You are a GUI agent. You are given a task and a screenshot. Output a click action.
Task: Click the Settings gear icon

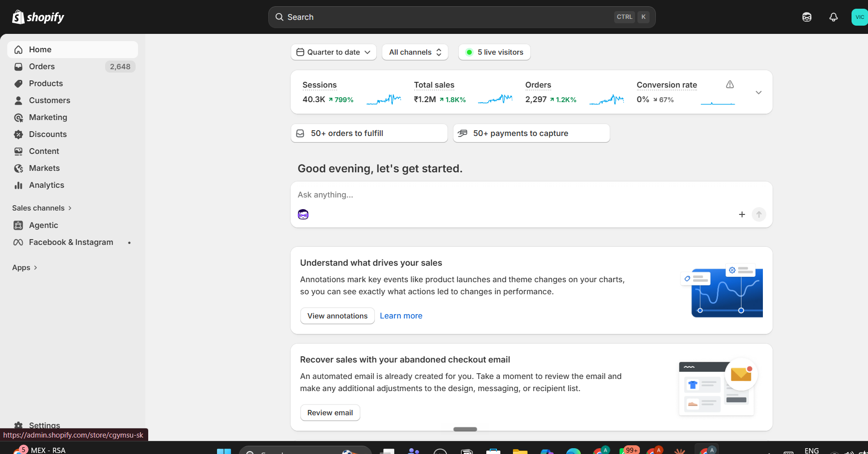coord(18,425)
